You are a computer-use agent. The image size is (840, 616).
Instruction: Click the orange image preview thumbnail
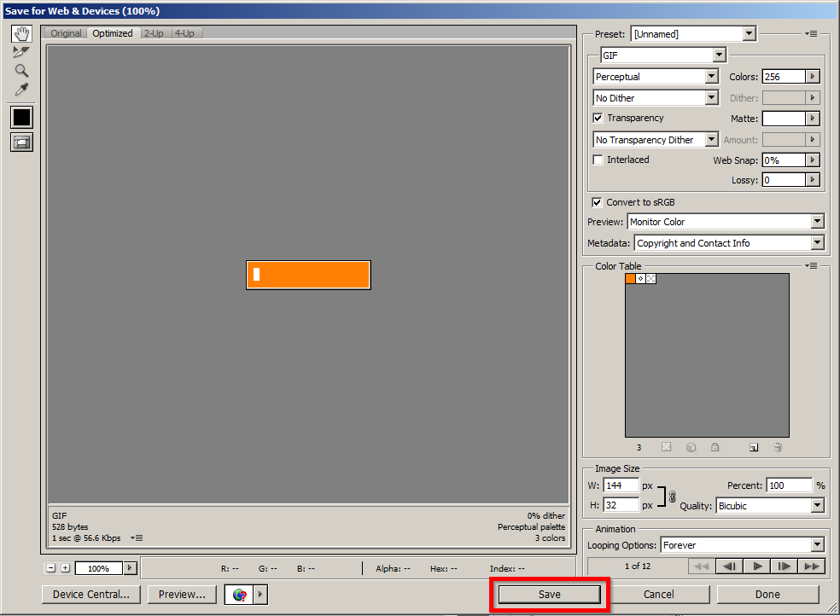(x=308, y=275)
